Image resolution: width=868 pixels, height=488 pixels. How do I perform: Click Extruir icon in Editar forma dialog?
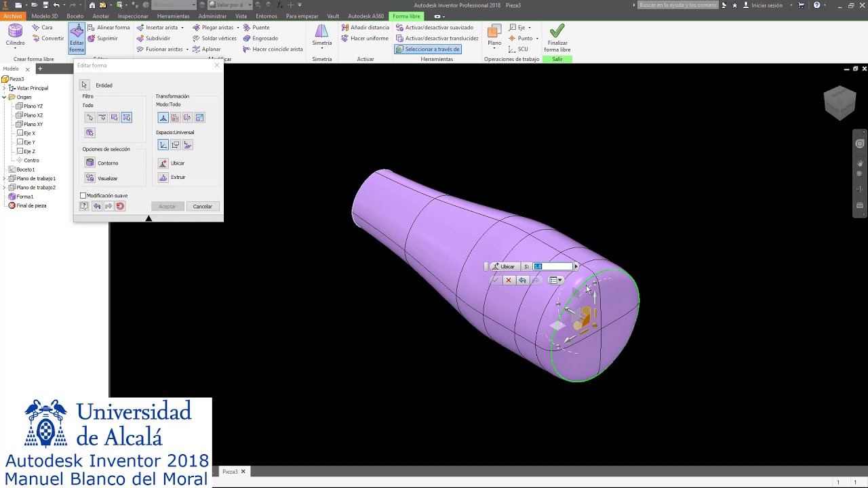tap(163, 178)
